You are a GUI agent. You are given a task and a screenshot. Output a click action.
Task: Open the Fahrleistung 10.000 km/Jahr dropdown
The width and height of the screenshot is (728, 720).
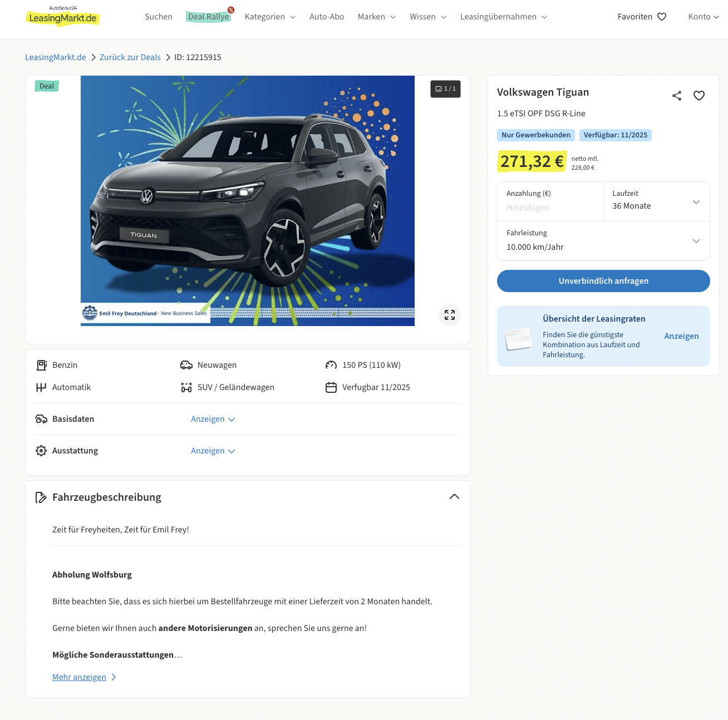tap(603, 240)
